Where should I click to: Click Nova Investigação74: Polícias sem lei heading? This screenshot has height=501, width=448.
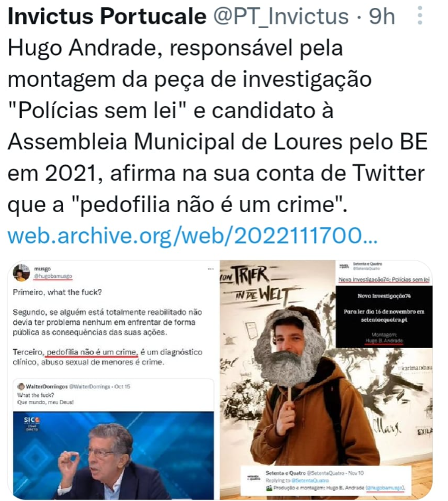[384, 280]
